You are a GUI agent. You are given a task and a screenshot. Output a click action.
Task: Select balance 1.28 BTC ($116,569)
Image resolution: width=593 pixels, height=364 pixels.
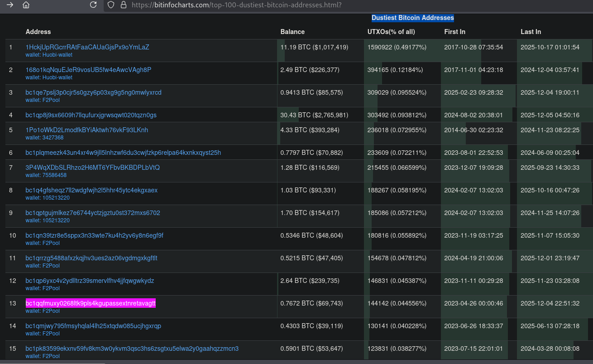click(310, 167)
